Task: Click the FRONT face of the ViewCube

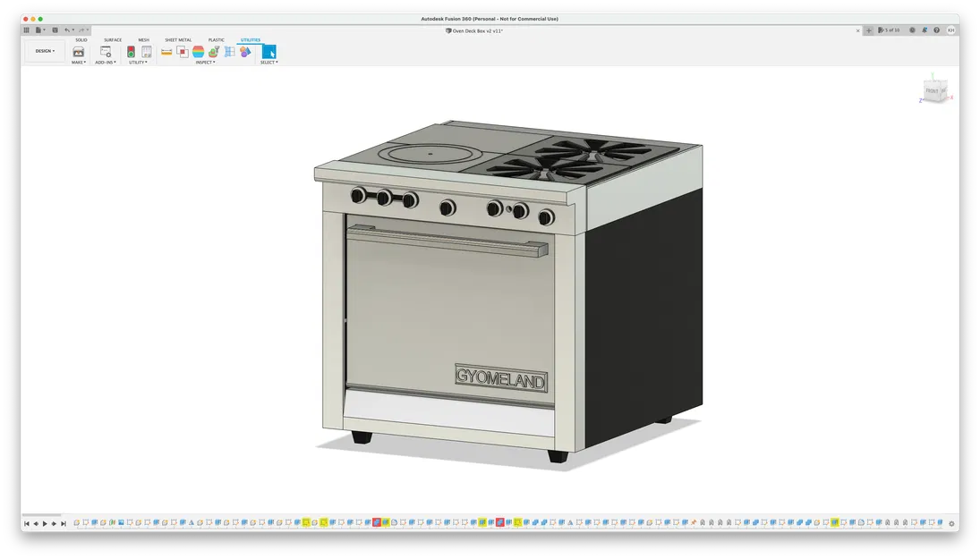Action: 932,91
